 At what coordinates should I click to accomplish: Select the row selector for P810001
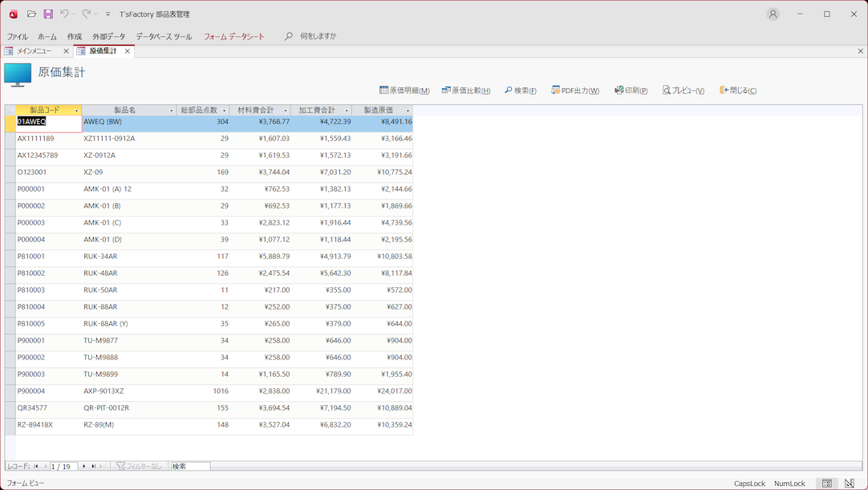(x=10, y=257)
